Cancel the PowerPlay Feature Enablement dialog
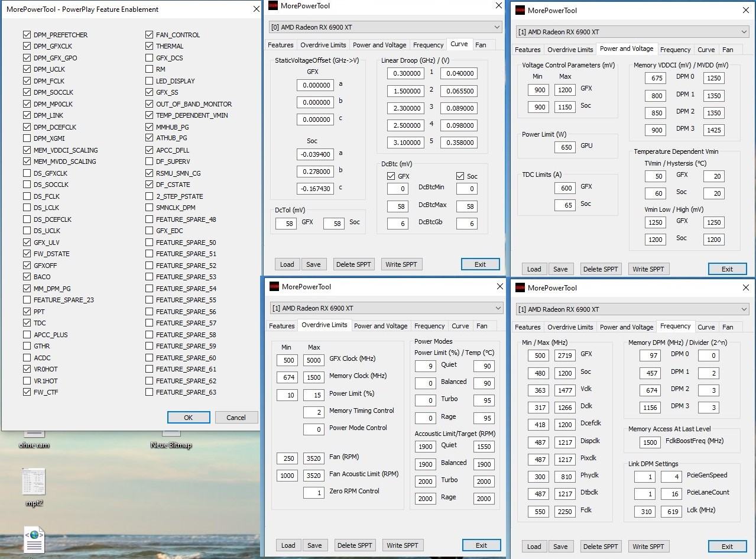 click(236, 418)
